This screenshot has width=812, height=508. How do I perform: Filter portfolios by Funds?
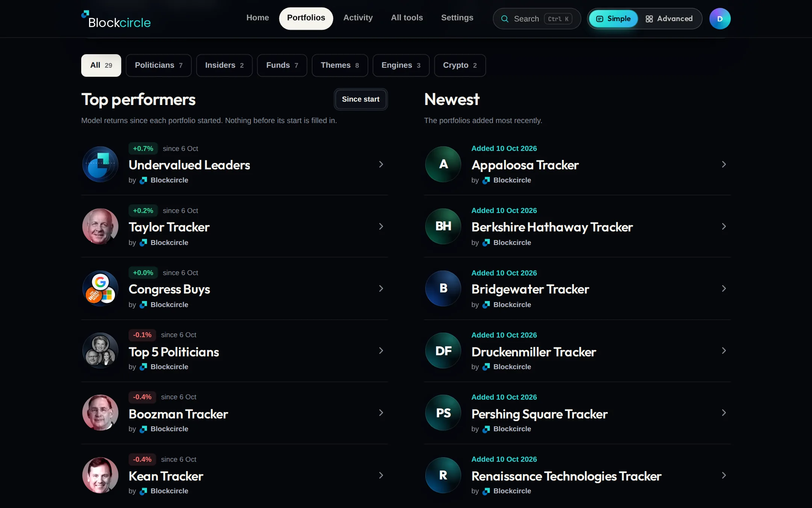(282, 65)
